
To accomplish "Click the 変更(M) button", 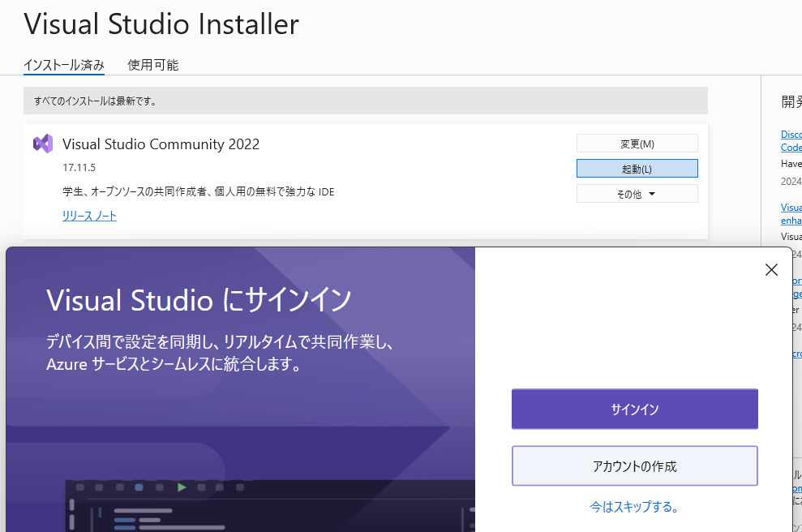I will 637,143.
